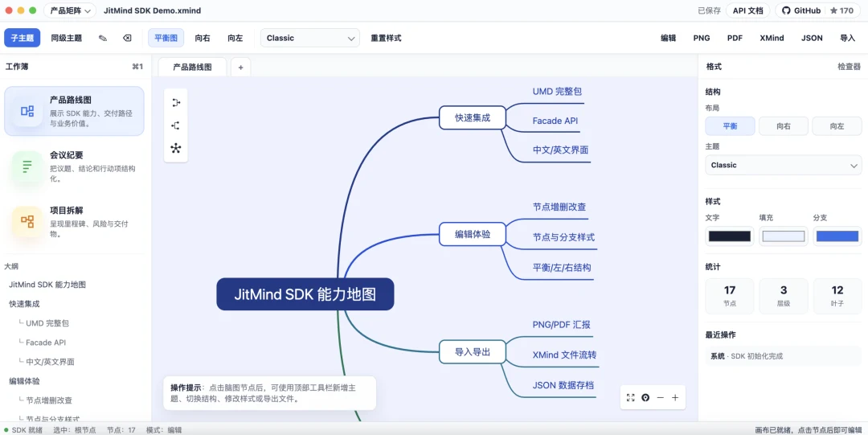Toggle the 平衡图 layout in the toolbar

click(166, 39)
